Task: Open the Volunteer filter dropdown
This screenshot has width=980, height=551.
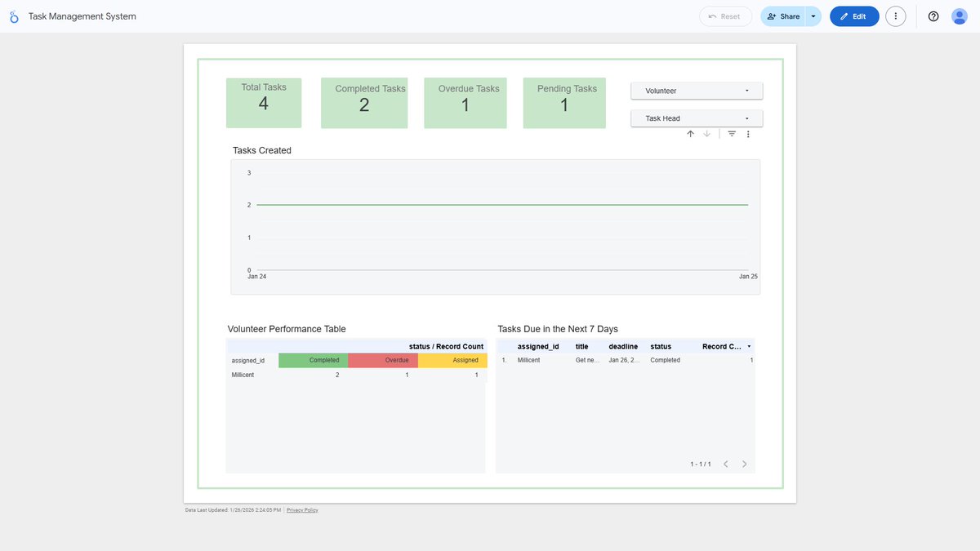Action: (697, 91)
